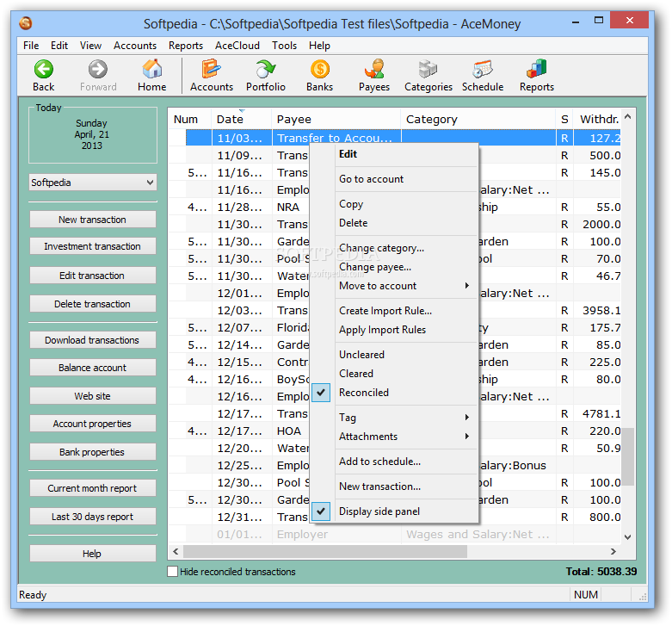Open the Softpedia account dropdown

93,183
